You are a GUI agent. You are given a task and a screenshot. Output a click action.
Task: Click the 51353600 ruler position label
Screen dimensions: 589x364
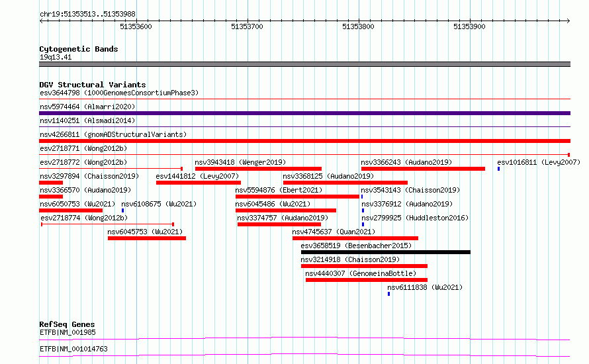click(x=136, y=26)
